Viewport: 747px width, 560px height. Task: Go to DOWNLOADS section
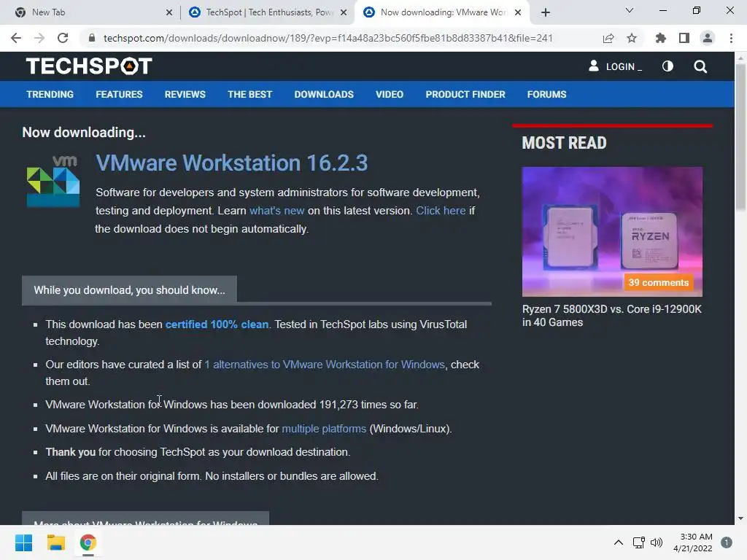click(x=324, y=94)
